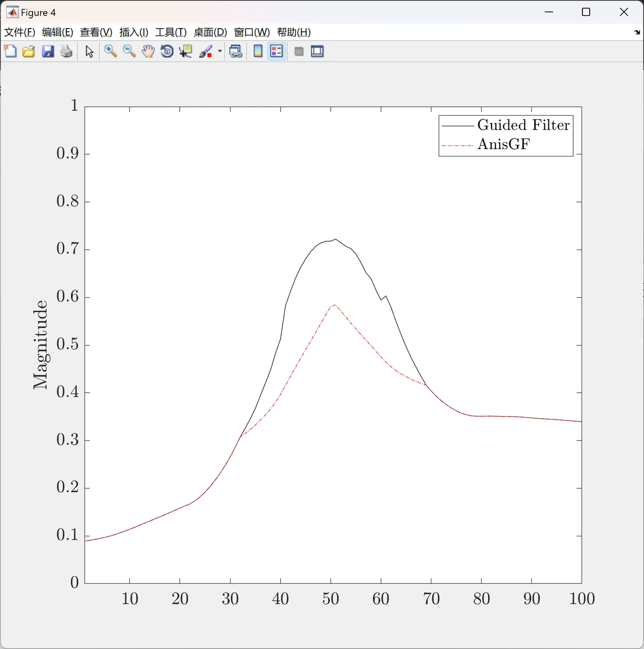Minimize the Figure 4 window

549,12
